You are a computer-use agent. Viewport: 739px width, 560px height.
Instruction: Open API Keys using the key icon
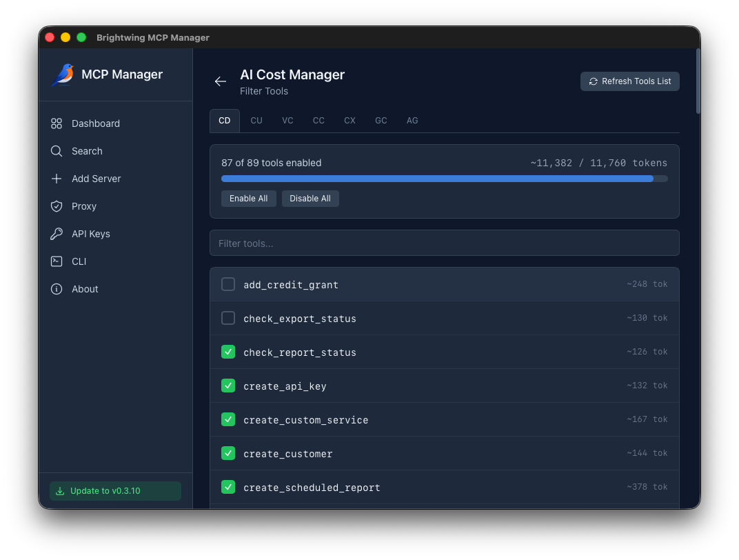[x=56, y=234]
